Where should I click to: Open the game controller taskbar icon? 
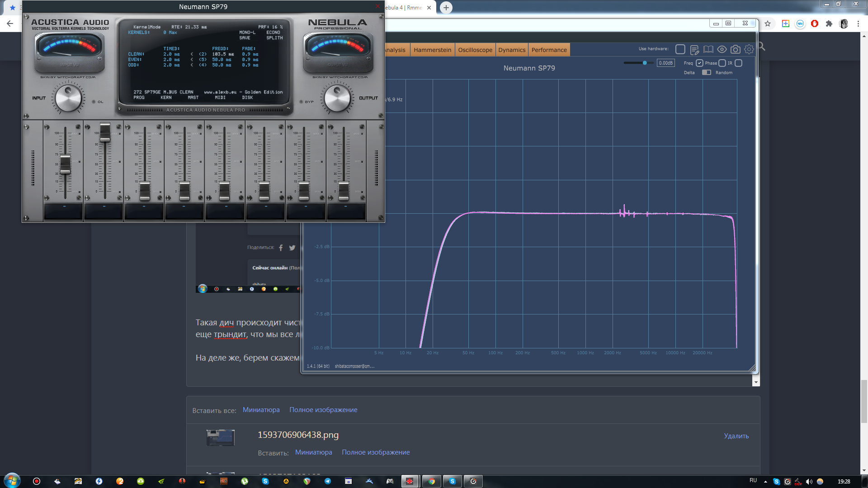(x=390, y=481)
